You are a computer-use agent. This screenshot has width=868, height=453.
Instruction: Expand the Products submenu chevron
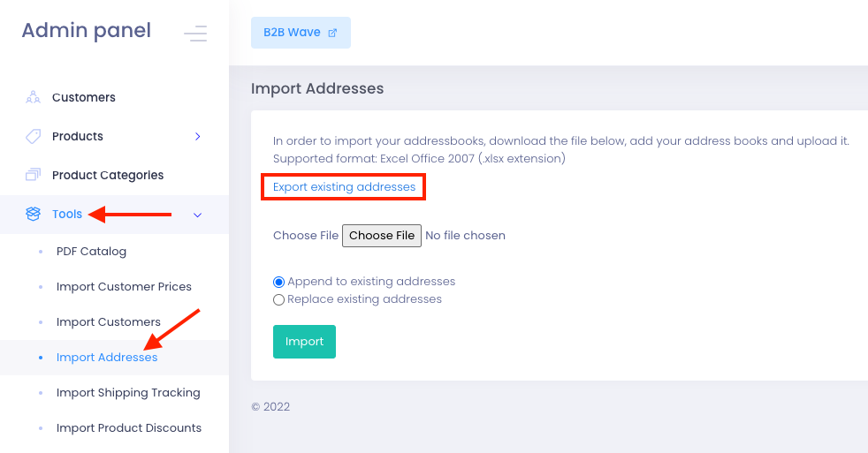tap(198, 137)
